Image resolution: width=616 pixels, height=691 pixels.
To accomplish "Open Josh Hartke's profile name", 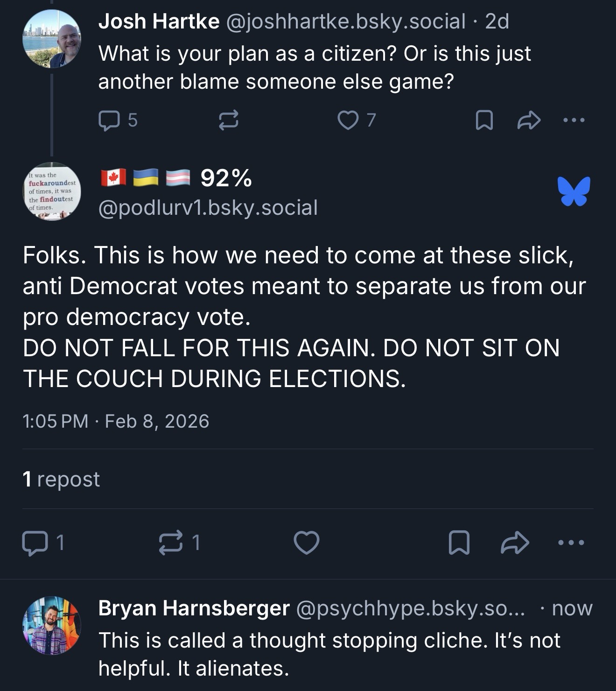I will tap(159, 21).
